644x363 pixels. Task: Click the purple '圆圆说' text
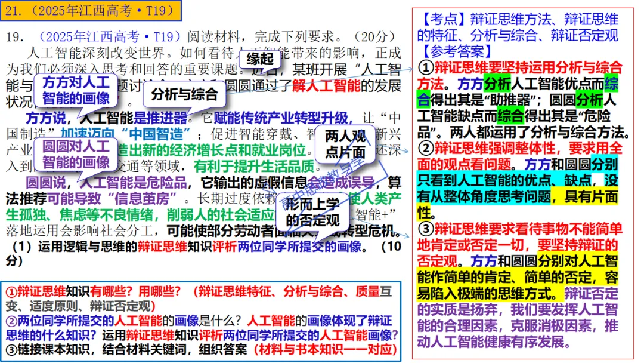[x=45, y=183]
